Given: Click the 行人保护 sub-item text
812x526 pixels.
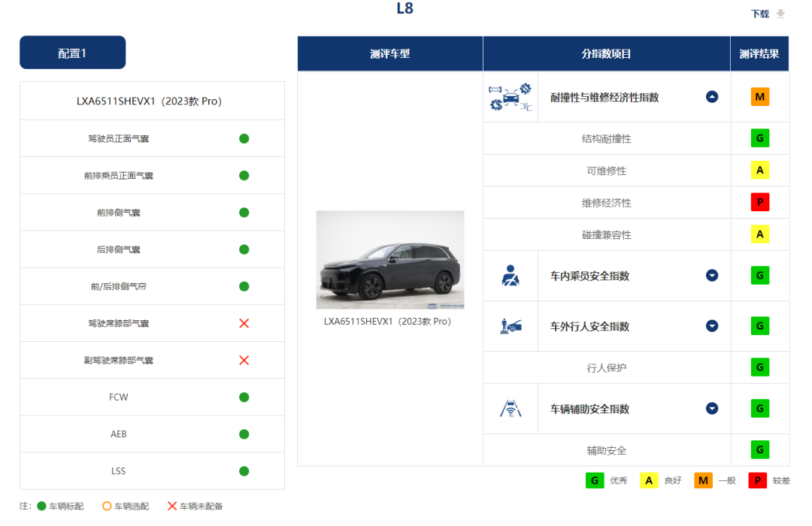Looking at the screenshot, I should (x=607, y=368).
